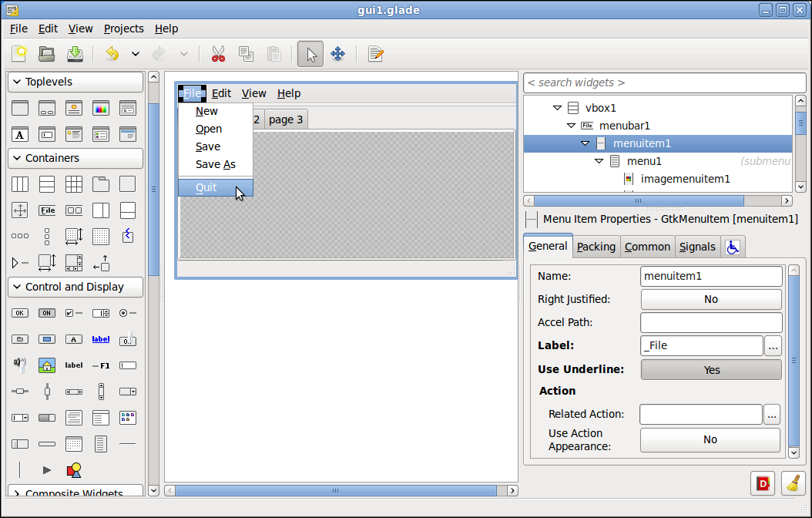This screenshot has height=518, width=812.
Task: Pick the Color Selection Dialog rainbow icon
Action: [x=101, y=108]
